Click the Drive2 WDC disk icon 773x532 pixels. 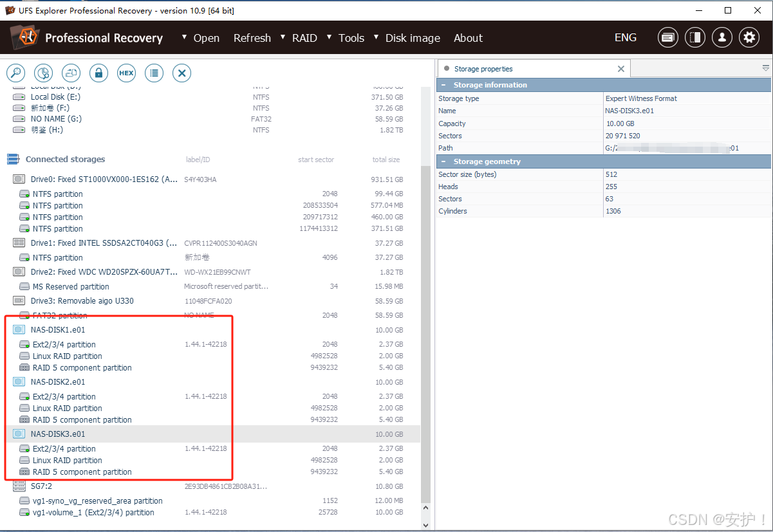pos(19,271)
